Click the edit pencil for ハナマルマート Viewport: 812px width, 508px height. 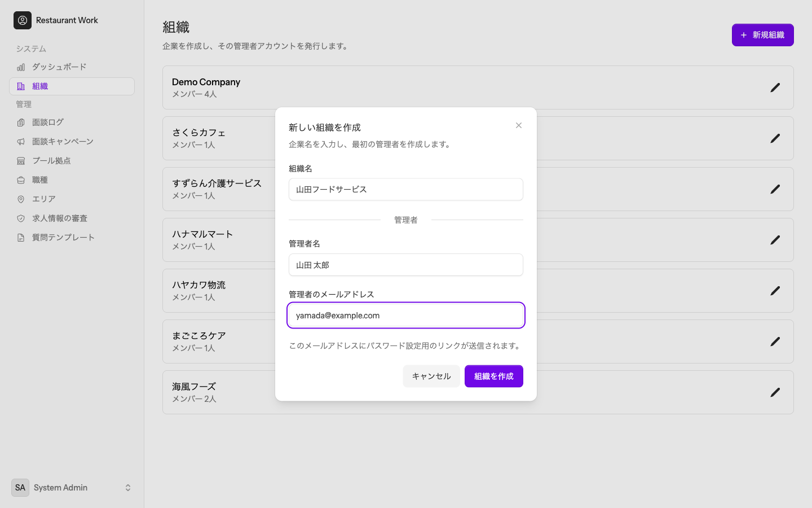[775, 240]
